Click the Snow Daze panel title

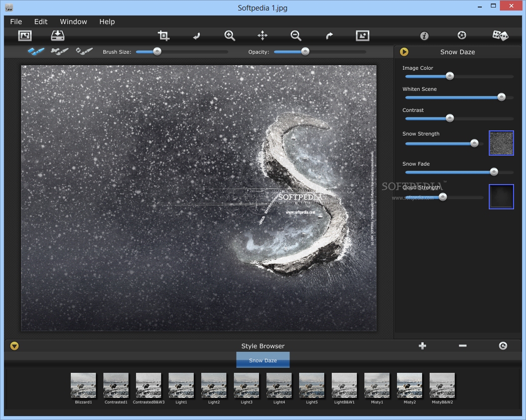(x=458, y=52)
